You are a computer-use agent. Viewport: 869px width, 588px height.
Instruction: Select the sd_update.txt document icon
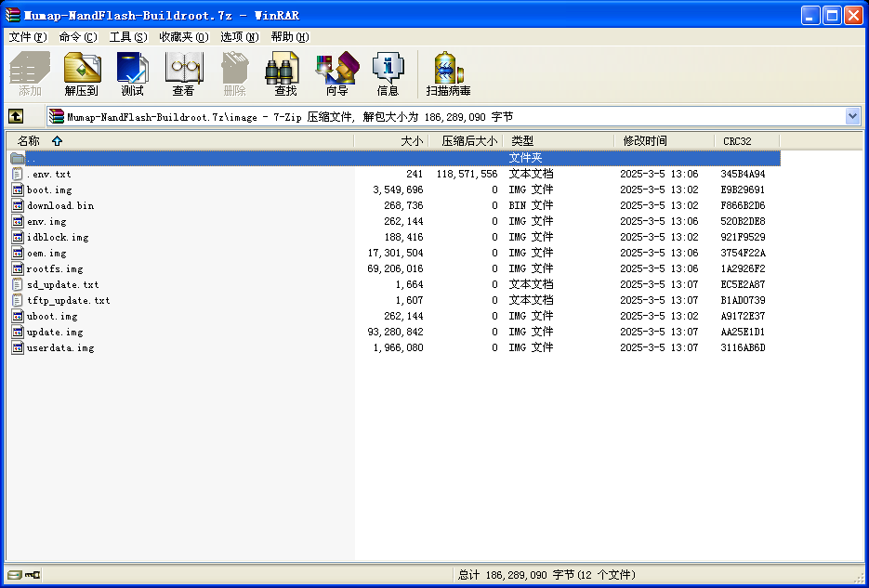pyautogui.click(x=18, y=284)
